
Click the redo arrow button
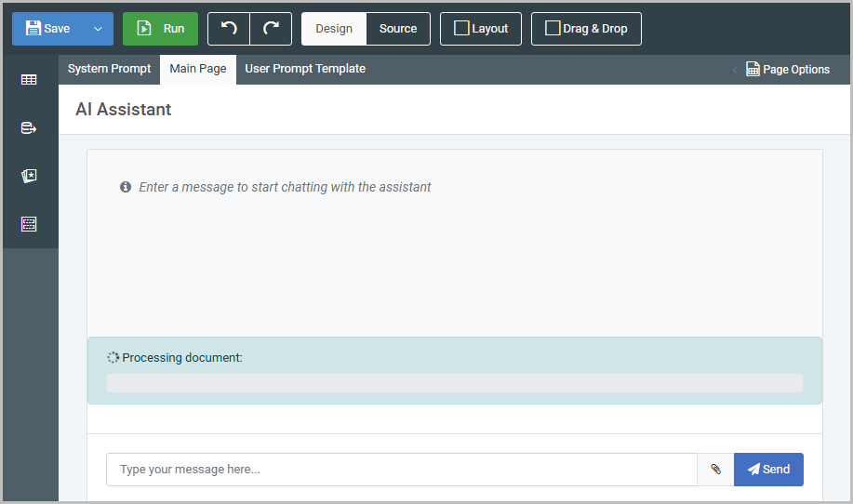point(271,29)
